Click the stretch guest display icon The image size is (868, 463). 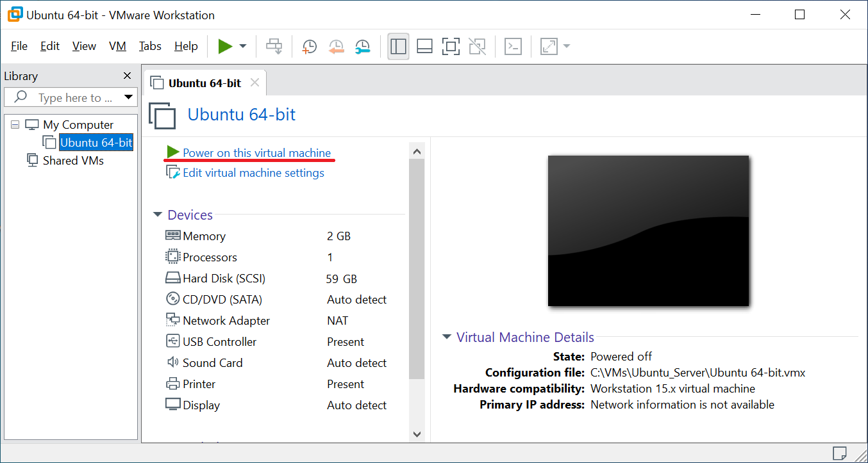[549, 46]
